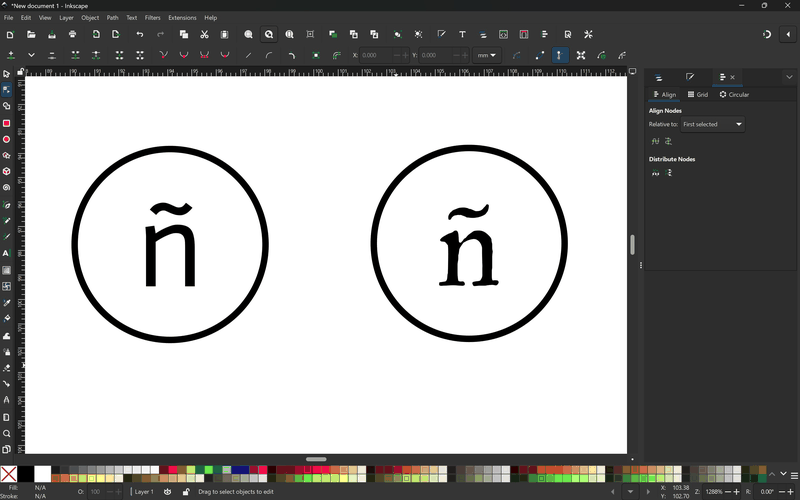Pick the white color swatch

point(43,473)
